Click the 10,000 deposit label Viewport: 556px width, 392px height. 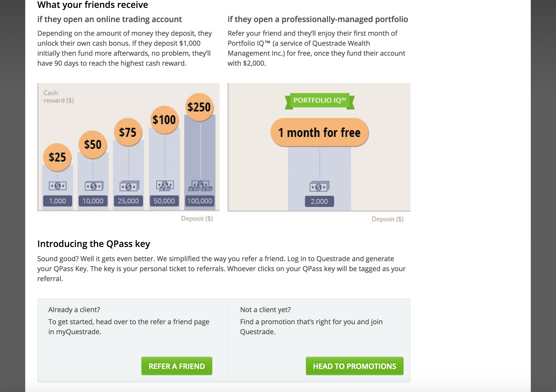coord(93,201)
